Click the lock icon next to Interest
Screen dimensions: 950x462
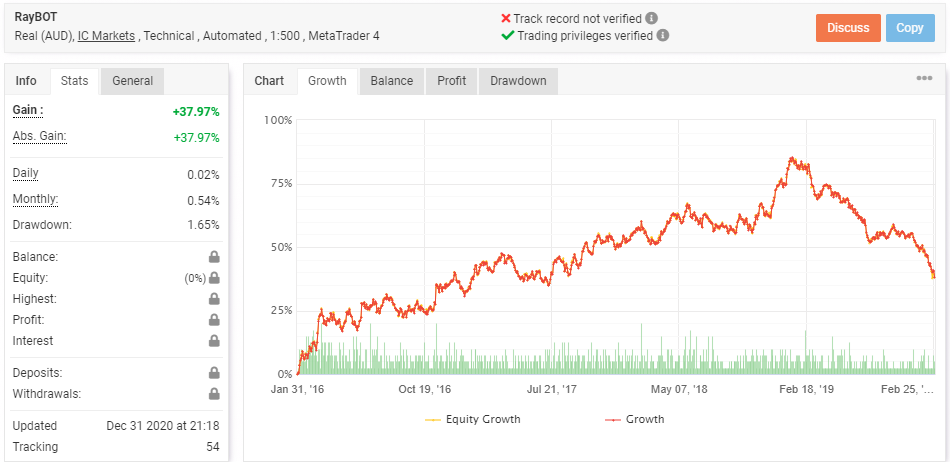(214, 341)
